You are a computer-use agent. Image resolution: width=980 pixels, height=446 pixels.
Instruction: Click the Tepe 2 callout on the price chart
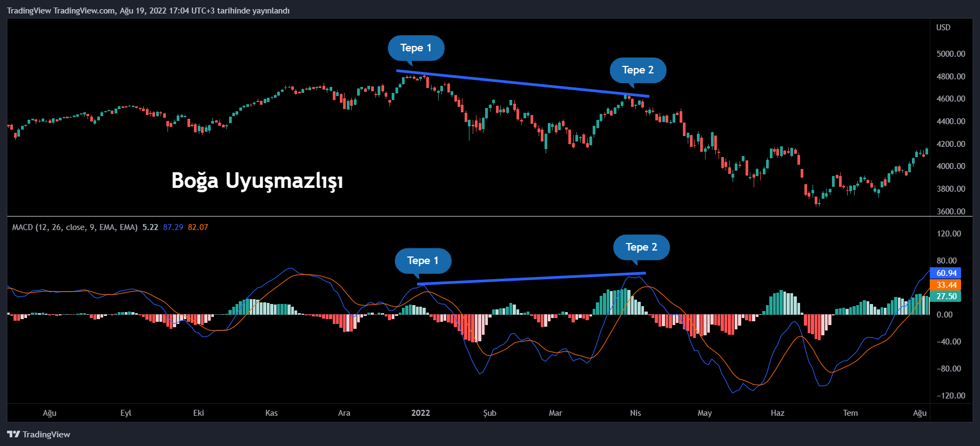[x=638, y=70]
